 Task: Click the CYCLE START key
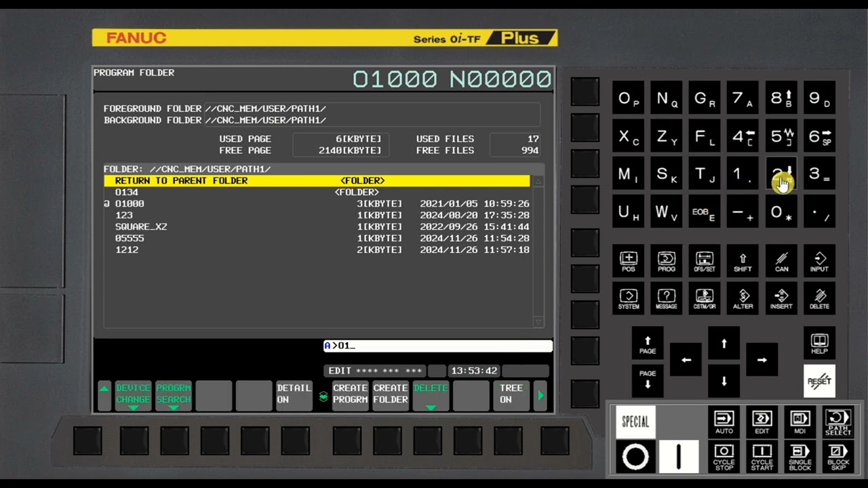click(x=762, y=457)
